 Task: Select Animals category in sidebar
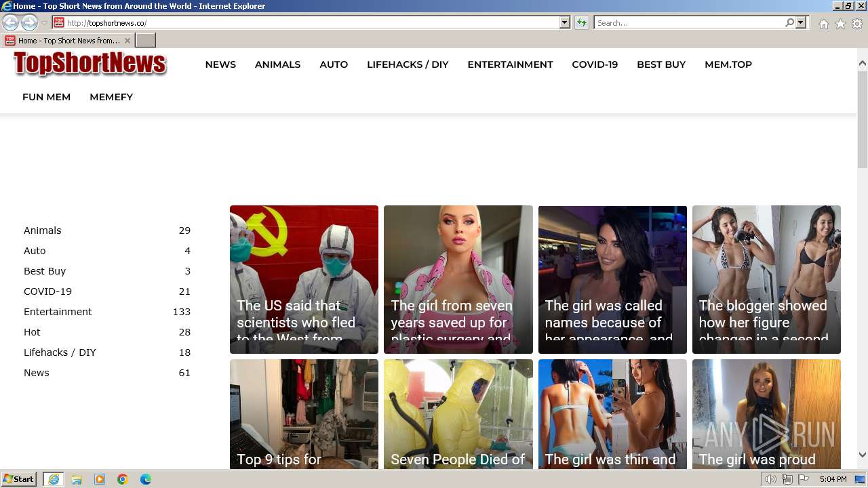pos(43,230)
